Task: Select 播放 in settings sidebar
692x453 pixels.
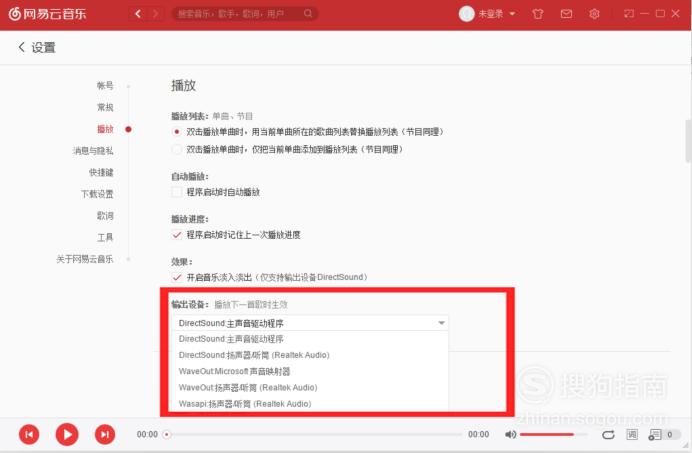Action: (x=105, y=129)
